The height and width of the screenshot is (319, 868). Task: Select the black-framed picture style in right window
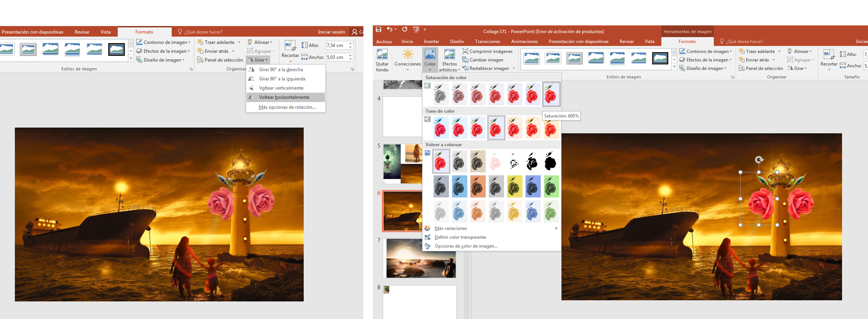tap(660, 59)
